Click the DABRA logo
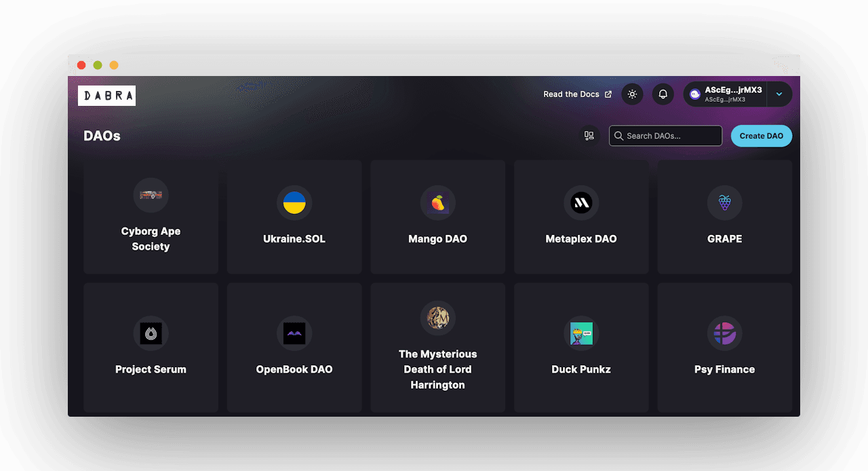Screen dimensions: 868x471 pos(106,96)
